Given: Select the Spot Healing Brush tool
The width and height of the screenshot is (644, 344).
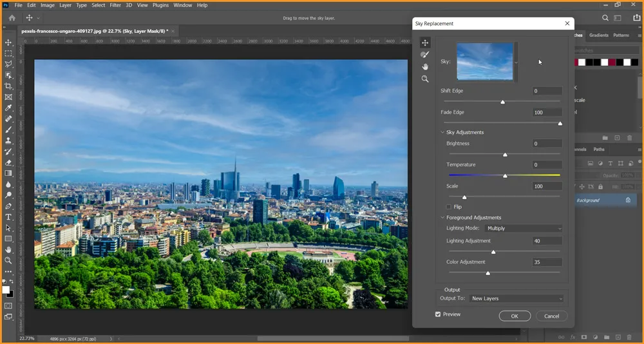Looking at the screenshot, I should pos(8,119).
